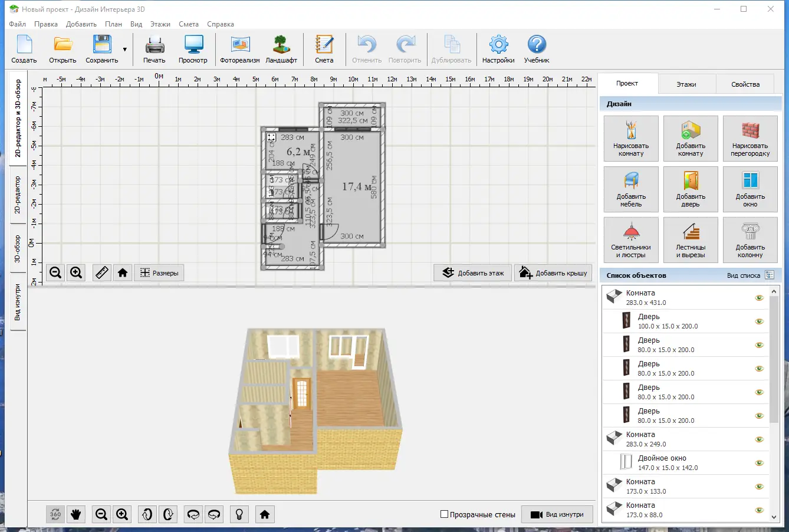Screen dimensions: 789x532
Task: Click the Добавить этаж button
Action: pyautogui.click(x=473, y=273)
